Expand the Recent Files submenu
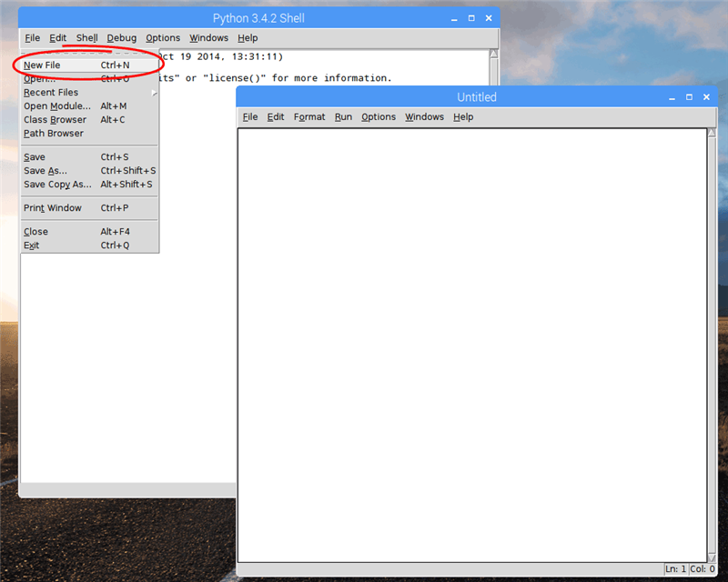This screenshot has width=728, height=582. click(x=51, y=93)
